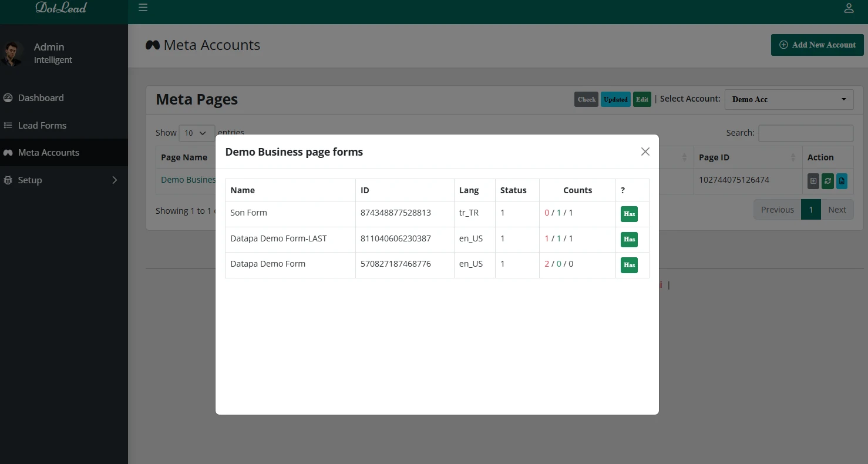Click the Add New Account button
This screenshot has height=464, width=868.
817,45
